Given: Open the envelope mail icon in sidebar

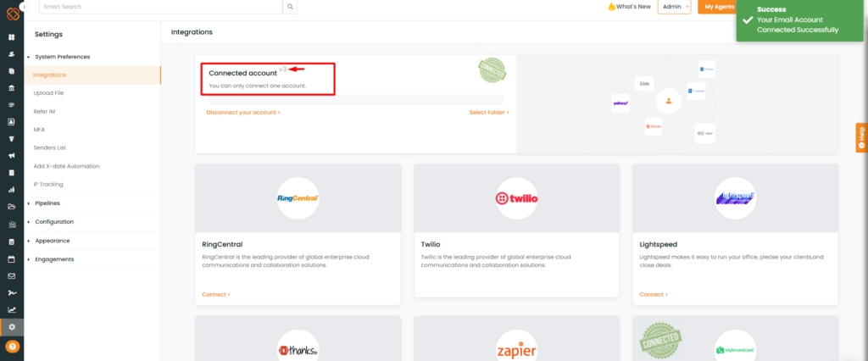Looking at the screenshot, I should point(12,275).
